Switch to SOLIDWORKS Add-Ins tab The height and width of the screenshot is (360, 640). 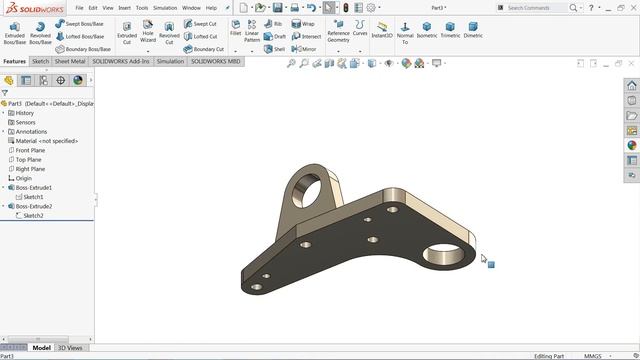click(x=121, y=61)
